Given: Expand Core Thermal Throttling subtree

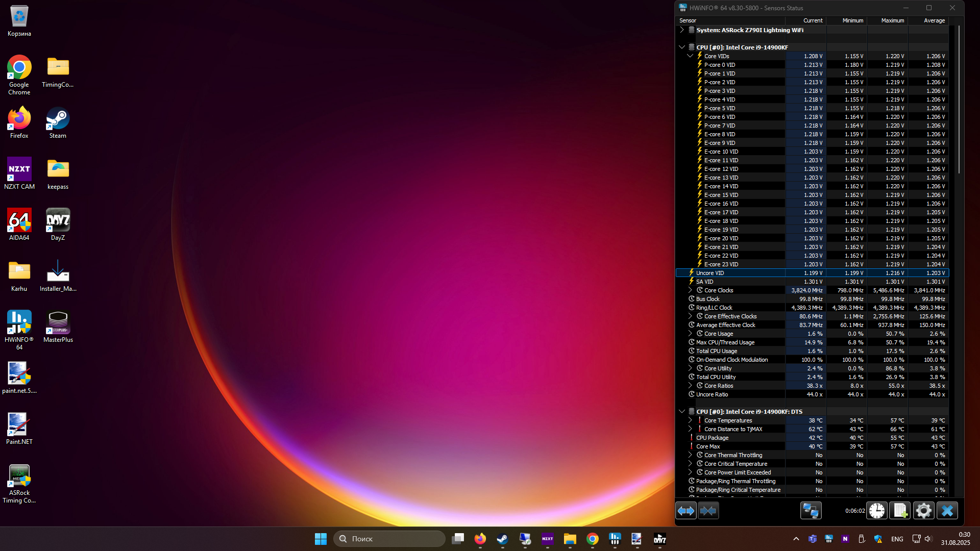Looking at the screenshot, I should click(690, 455).
